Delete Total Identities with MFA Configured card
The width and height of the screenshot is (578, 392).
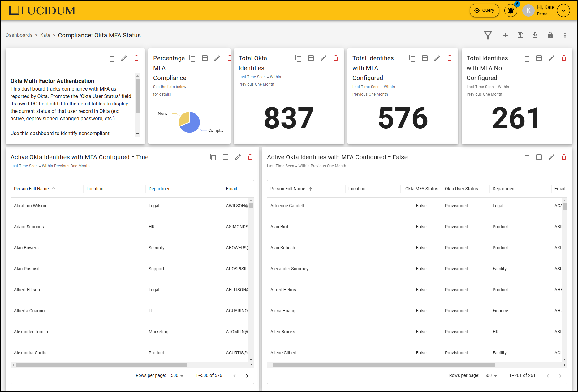450,58
